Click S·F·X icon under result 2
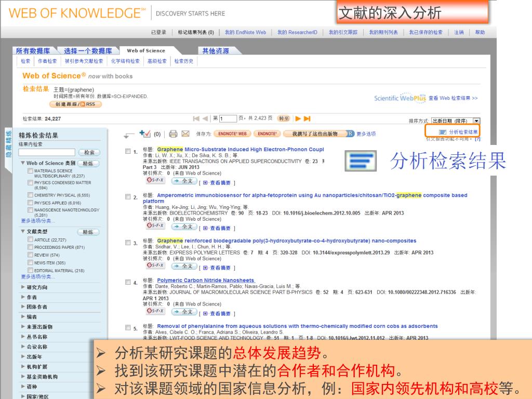 [x=155, y=225]
